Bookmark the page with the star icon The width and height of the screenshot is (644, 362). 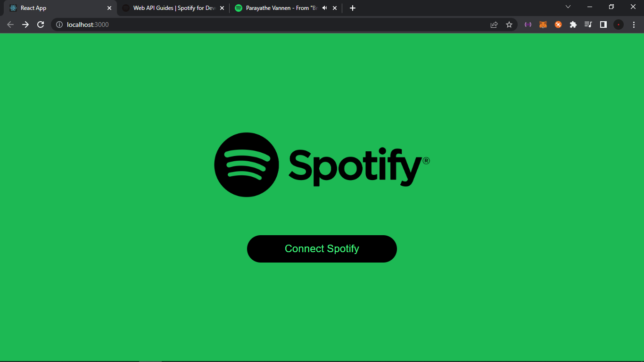[x=509, y=25]
